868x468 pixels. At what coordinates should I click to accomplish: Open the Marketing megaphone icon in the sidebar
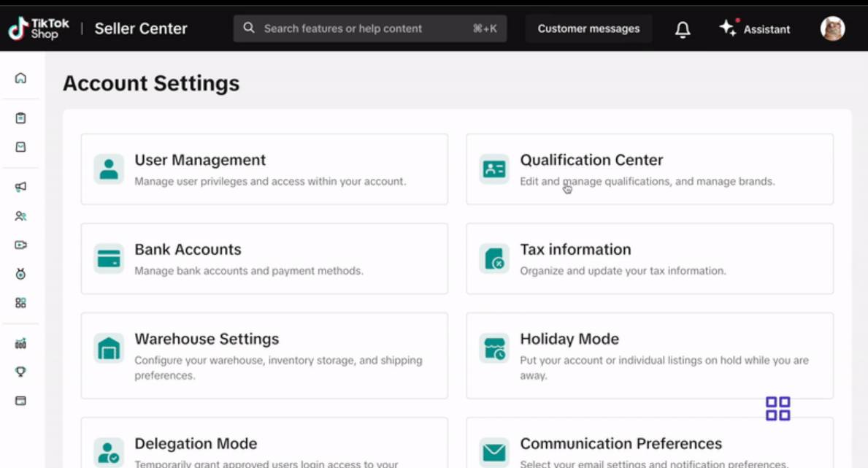(x=20, y=187)
